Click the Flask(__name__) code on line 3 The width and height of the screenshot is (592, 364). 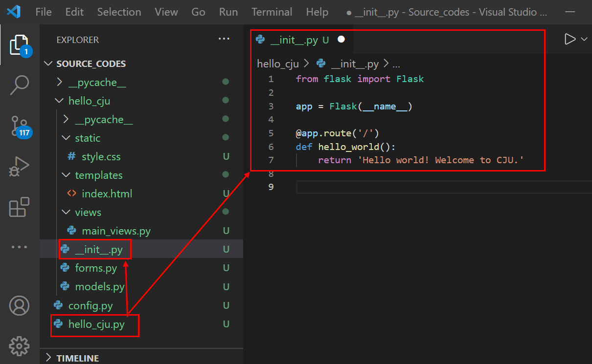(370, 106)
